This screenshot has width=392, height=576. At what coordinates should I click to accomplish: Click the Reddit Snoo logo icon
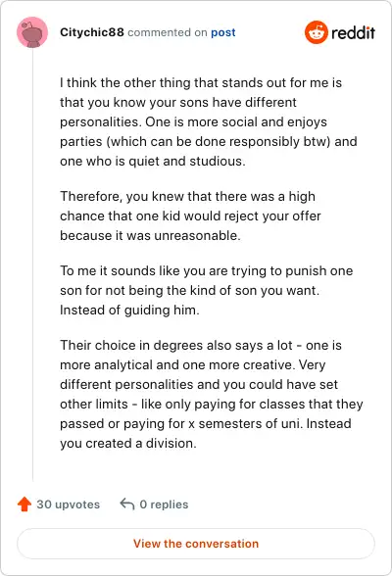click(316, 32)
